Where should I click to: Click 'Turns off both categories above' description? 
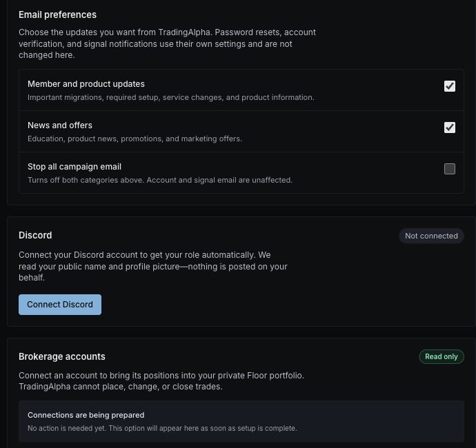(x=160, y=180)
